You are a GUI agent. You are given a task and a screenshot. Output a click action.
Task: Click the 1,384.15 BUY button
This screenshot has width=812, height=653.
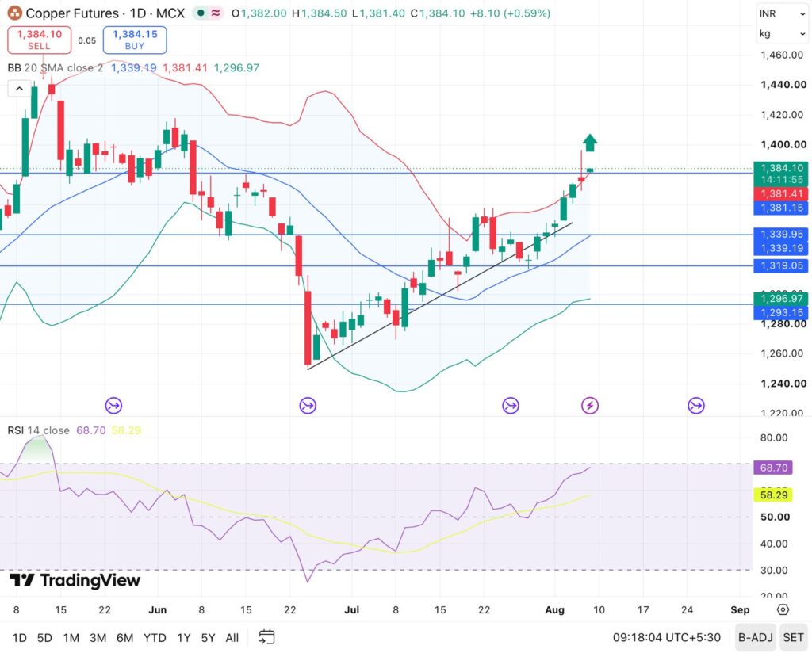point(135,40)
